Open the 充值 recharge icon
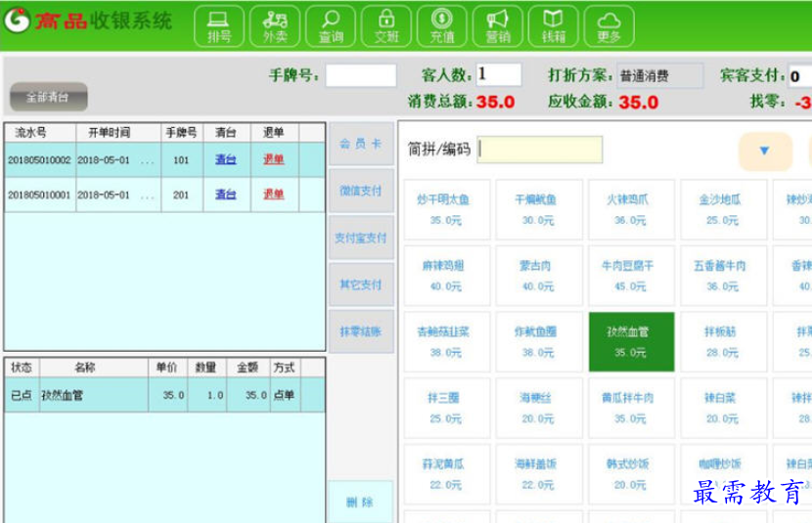Viewport: 812px width, 523px height. point(442,25)
